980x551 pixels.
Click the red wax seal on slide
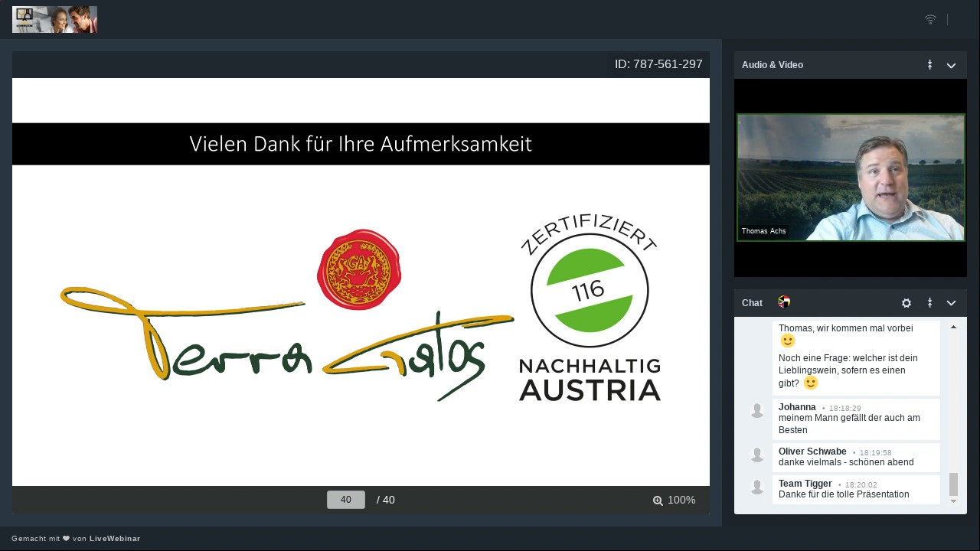click(x=359, y=269)
